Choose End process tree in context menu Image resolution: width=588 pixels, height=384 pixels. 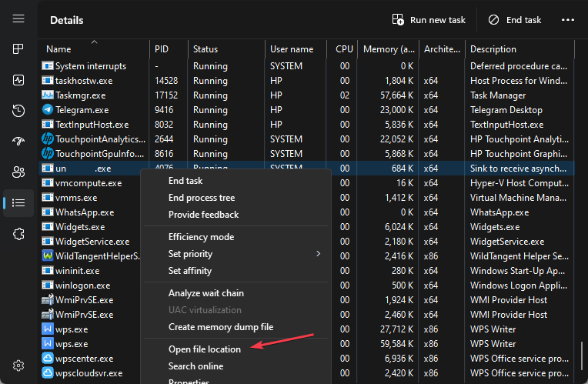202,198
